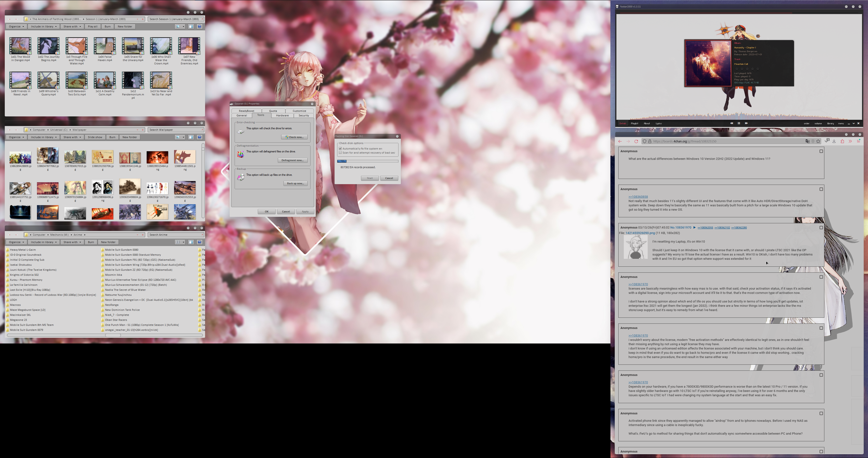Enable 'Scan for and attempt recovery of bad sectors'

[x=340, y=153]
